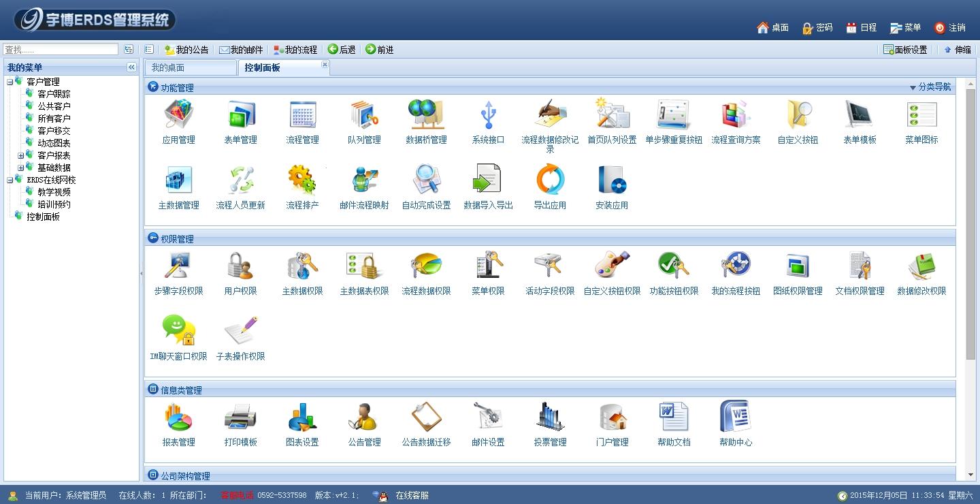Collapse the 功能管理 section header
Viewport: 980px width, 504px height.
153,87
